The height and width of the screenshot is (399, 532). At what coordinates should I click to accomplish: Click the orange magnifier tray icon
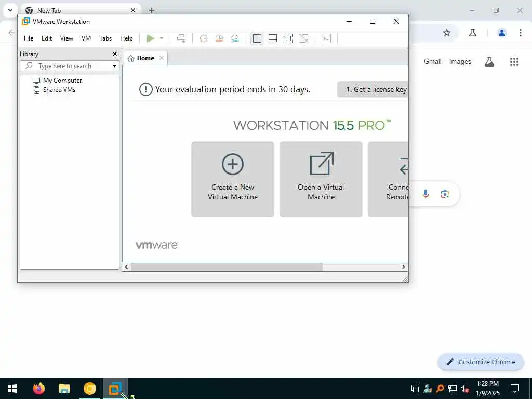[x=440, y=389]
